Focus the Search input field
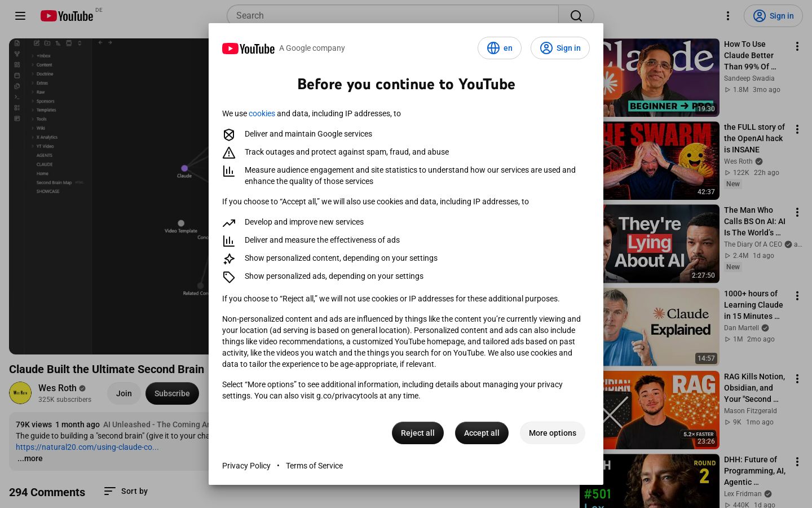The image size is (812, 508). pyautogui.click(x=392, y=16)
